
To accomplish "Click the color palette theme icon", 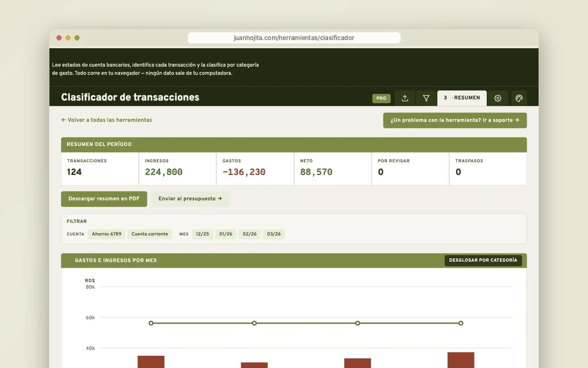I will [519, 98].
